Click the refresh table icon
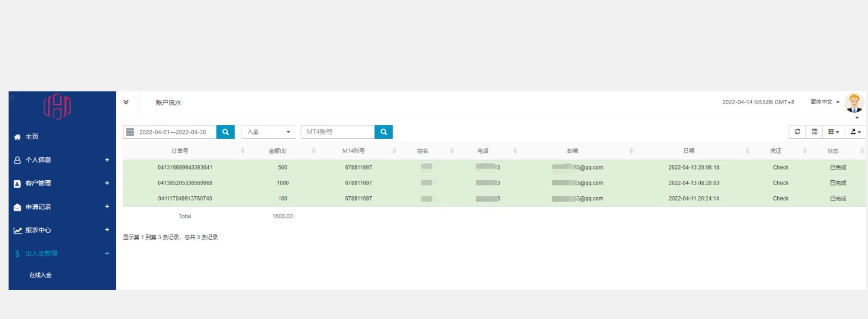The image size is (868, 319). (x=797, y=132)
